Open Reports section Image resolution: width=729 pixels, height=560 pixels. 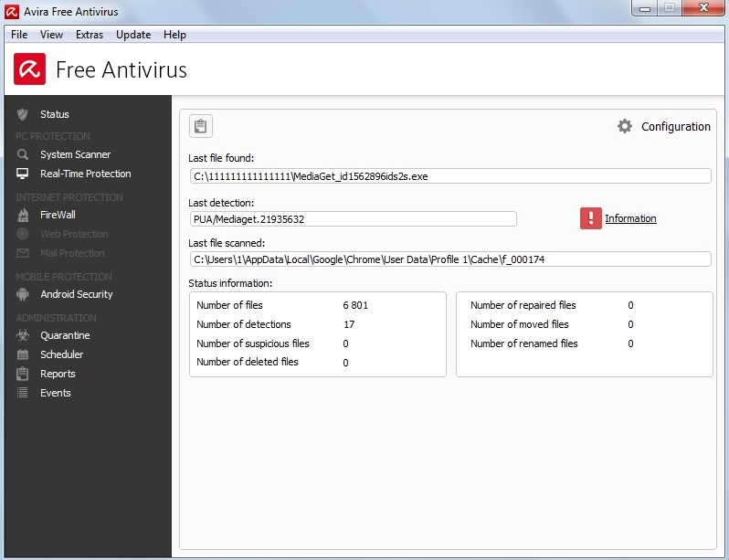pos(58,374)
